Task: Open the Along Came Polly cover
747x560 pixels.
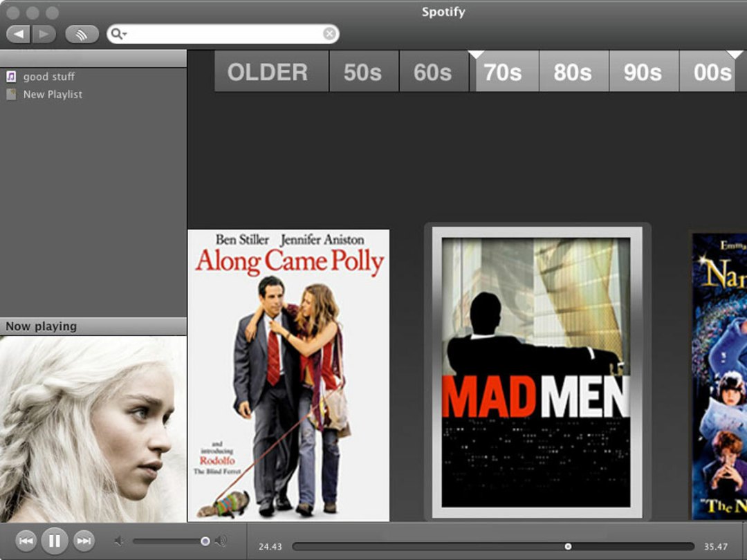Action: pos(288,375)
